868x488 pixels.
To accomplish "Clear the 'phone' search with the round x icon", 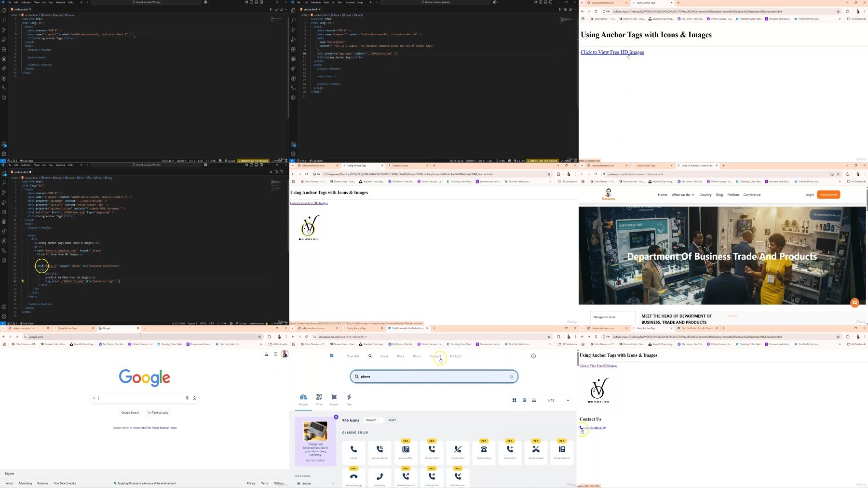I will point(512,376).
